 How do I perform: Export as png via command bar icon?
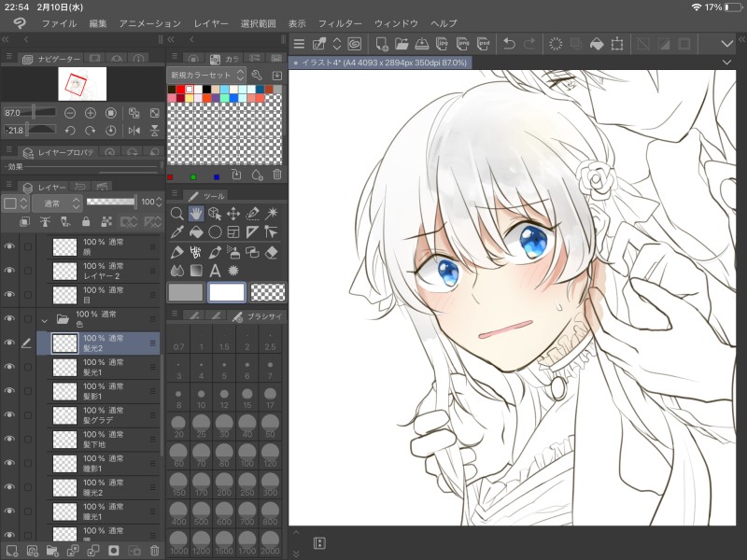(462, 44)
